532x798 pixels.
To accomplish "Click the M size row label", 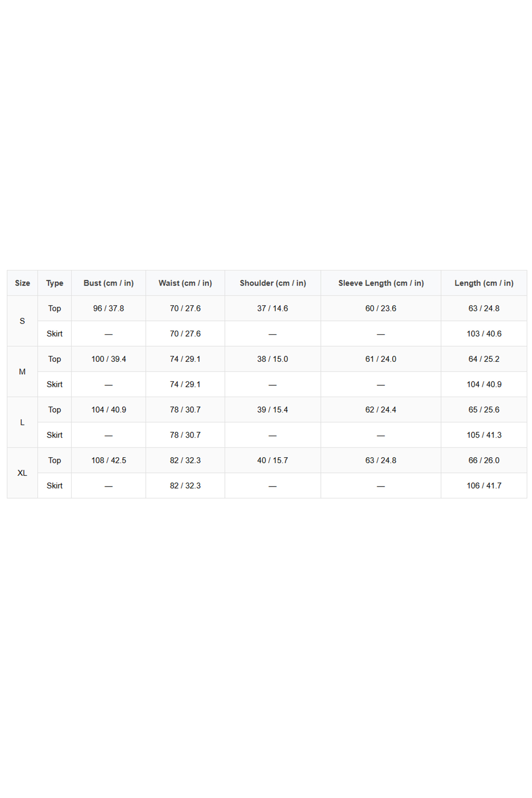I will pos(22,372).
